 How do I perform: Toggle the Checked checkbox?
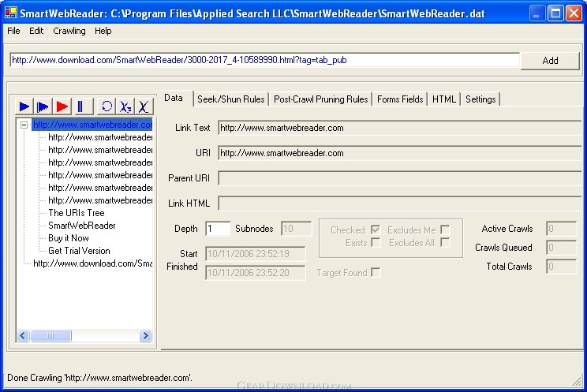tap(376, 230)
